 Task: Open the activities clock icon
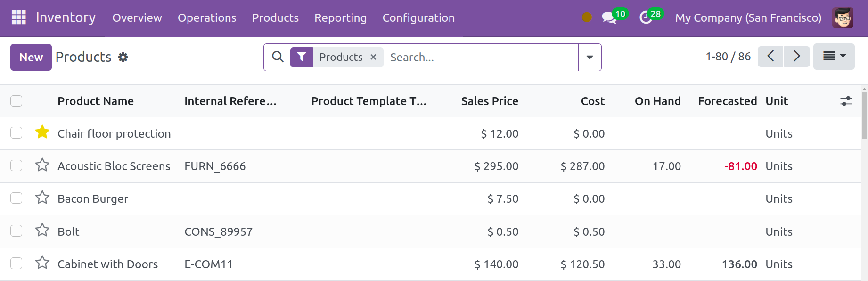click(646, 18)
